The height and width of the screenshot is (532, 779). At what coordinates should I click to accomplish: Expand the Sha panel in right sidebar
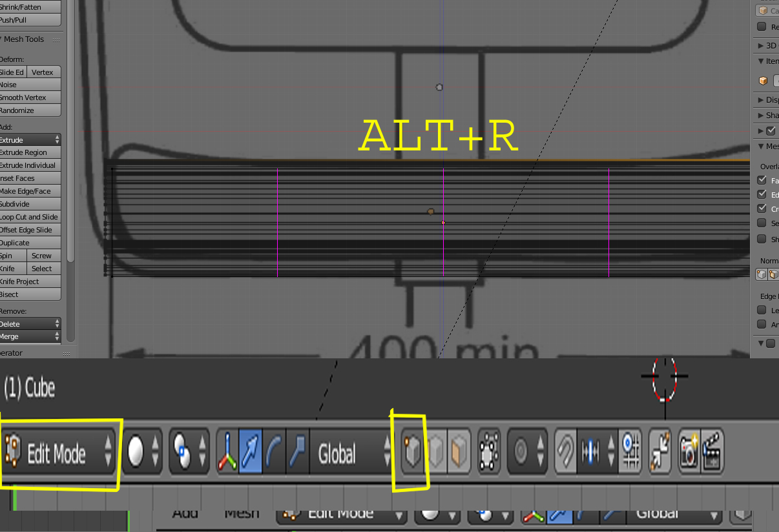[767, 116]
